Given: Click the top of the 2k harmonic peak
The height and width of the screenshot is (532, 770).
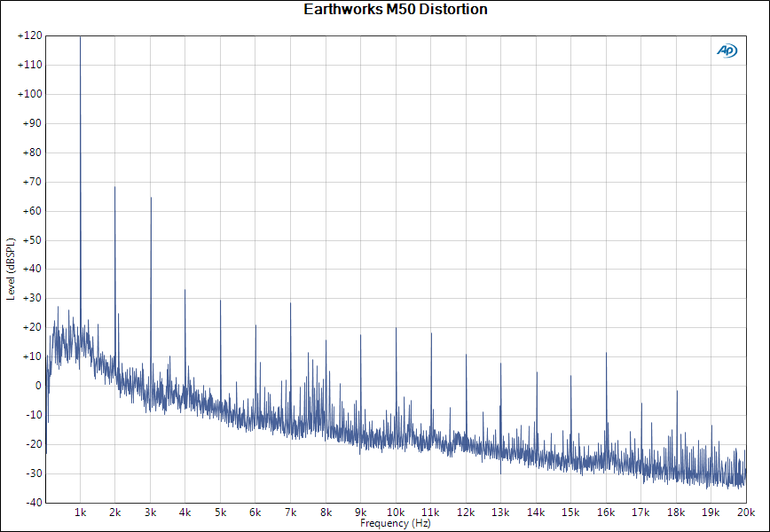Looking at the screenshot, I should (114, 187).
